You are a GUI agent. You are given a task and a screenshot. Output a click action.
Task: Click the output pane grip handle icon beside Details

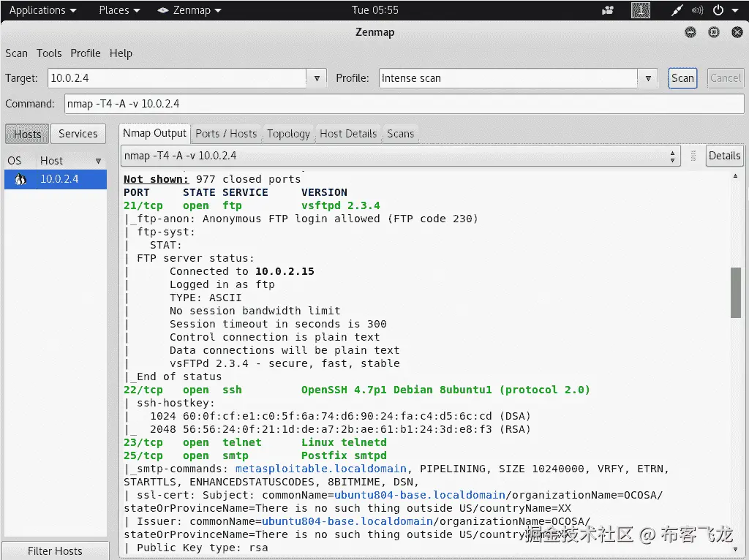pyautogui.click(x=693, y=156)
